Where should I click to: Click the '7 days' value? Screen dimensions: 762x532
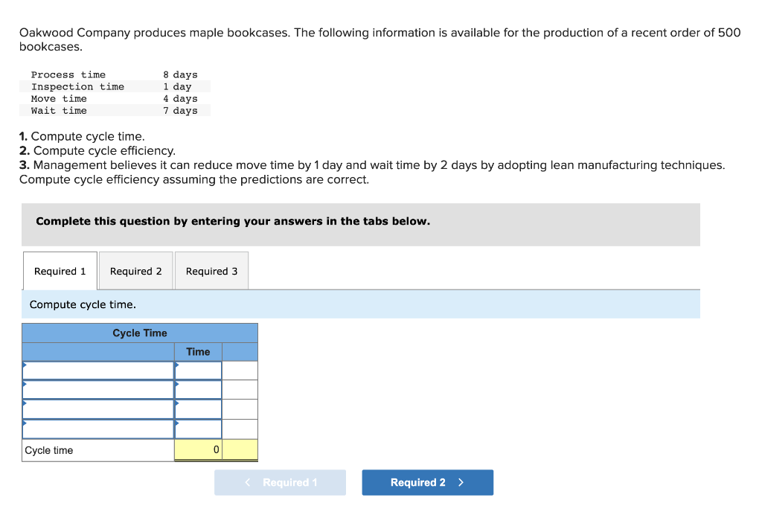tap(180, 111)
